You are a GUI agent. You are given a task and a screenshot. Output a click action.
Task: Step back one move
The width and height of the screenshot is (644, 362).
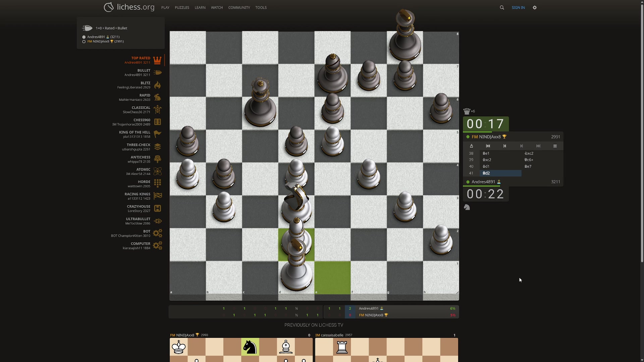pos(505,146)
